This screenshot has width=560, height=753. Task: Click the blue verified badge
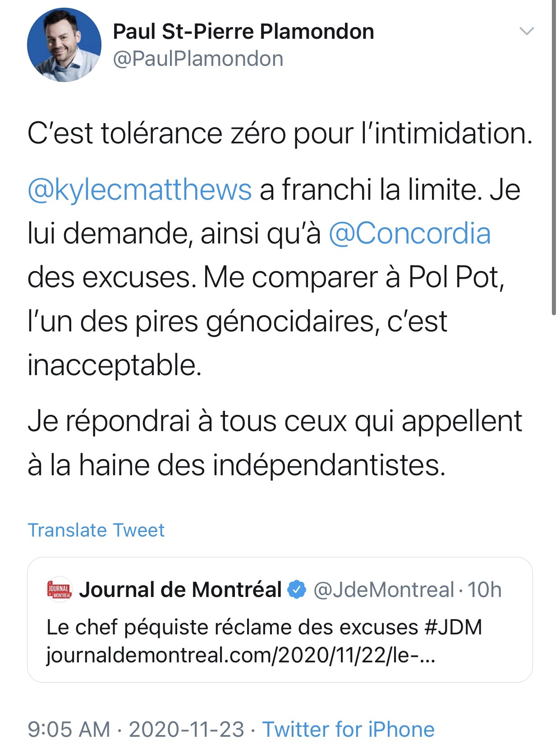(297, 589)
